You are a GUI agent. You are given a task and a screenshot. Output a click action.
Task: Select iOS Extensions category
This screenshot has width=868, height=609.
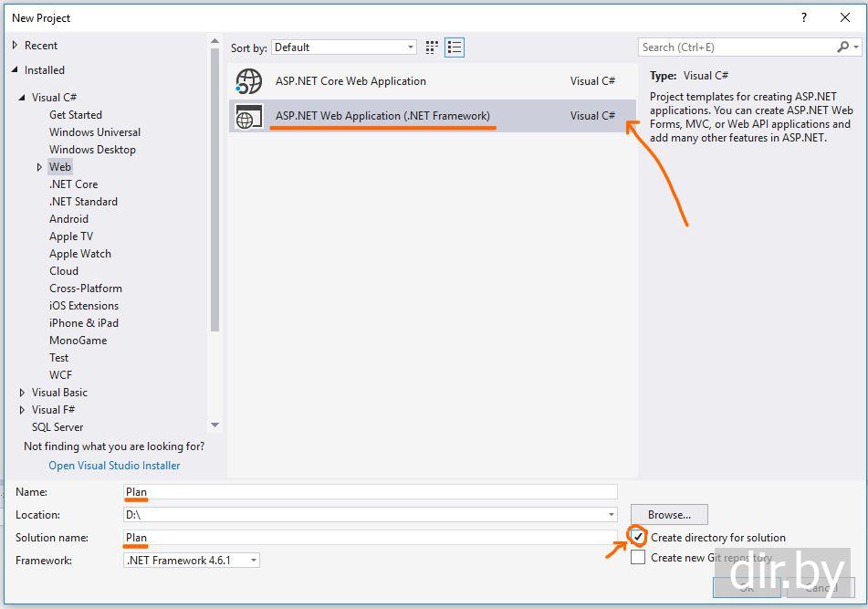[84, 306]
